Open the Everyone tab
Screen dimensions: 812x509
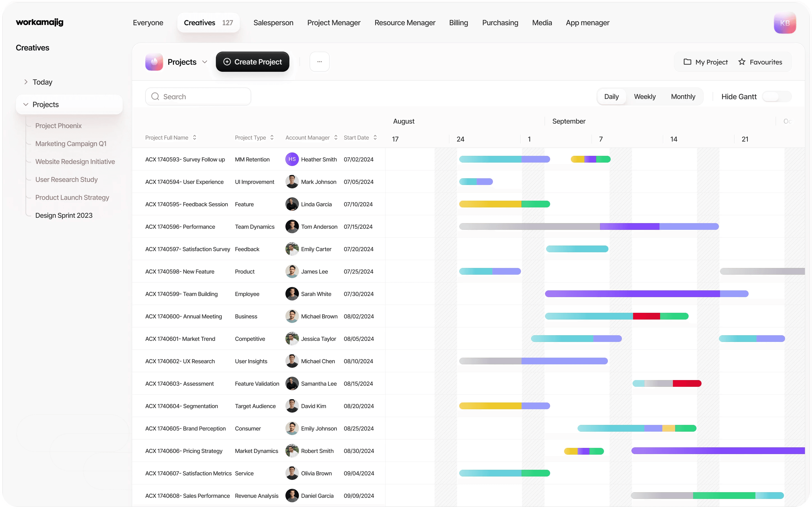148,22
